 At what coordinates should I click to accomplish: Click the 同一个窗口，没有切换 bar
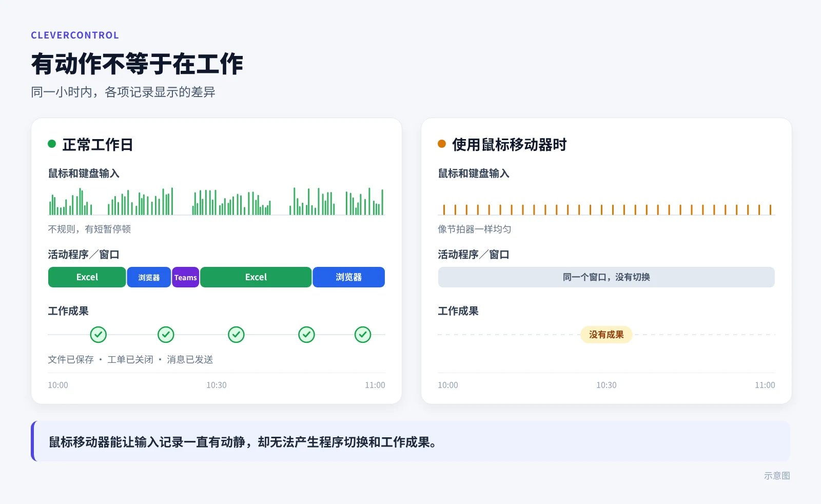point(606,277)
